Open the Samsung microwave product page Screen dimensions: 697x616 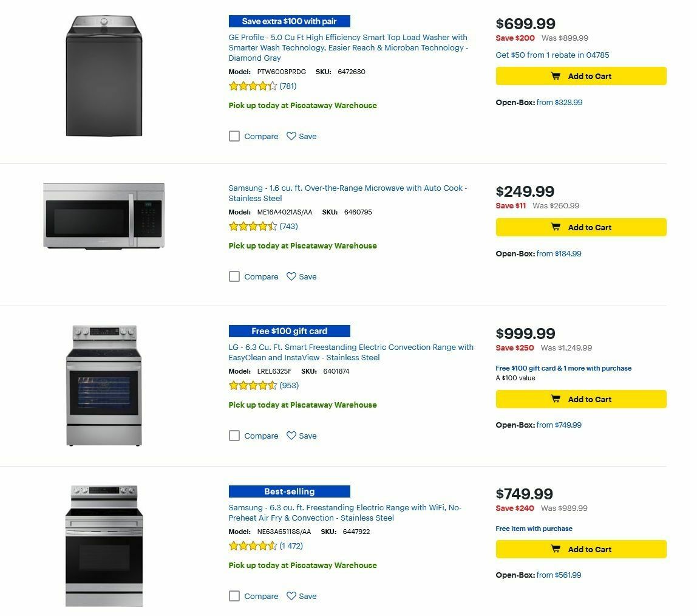pos(347,193)
